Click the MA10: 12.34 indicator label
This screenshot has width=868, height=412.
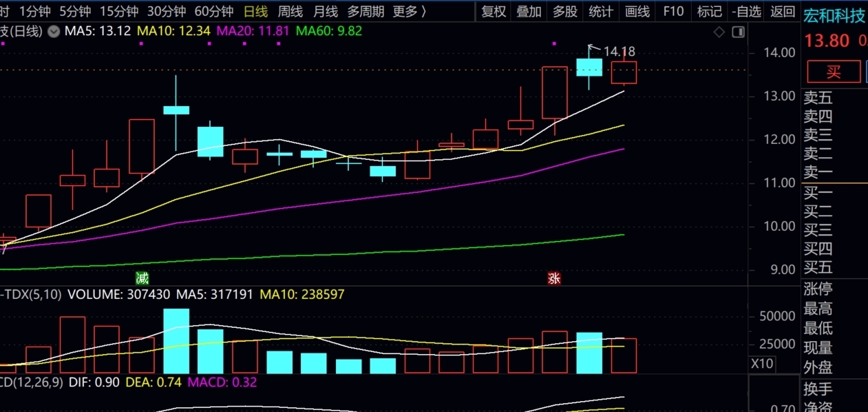pyautogui.click(x=174, y=31)
